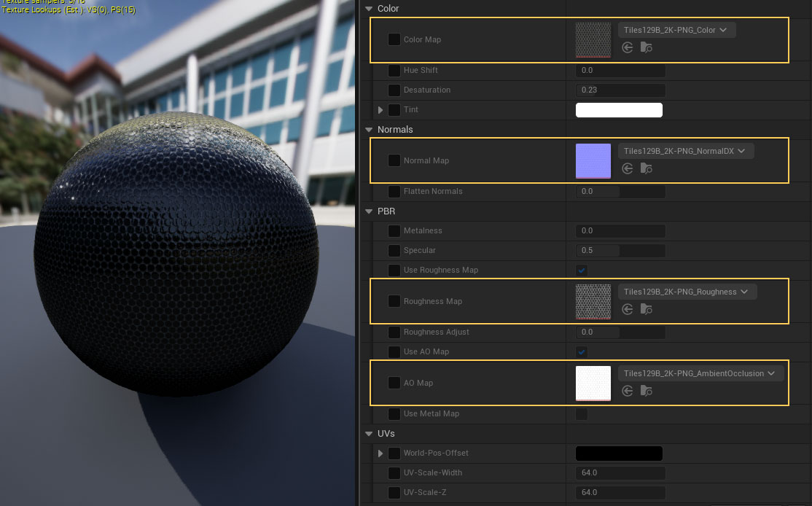Open the Tiles129B_2K-PNG_Roughness texture dropdown
The width and height of the screenshot is (812, 506).
687,292
